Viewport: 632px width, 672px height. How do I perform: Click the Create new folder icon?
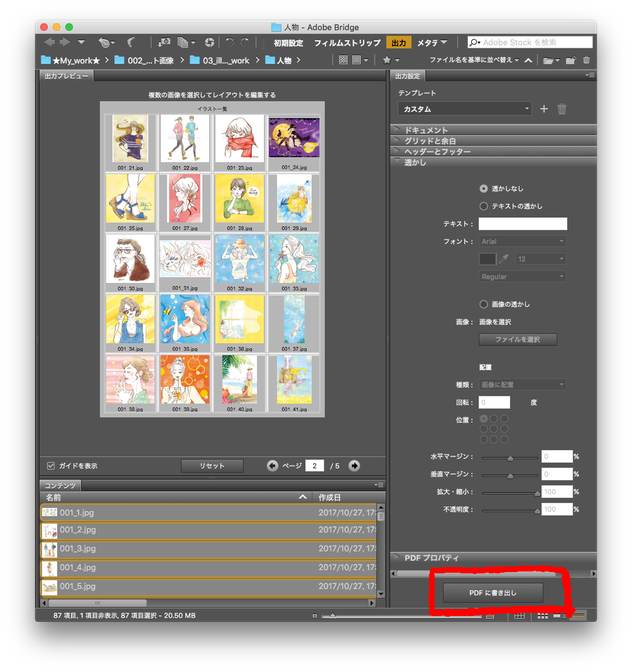click(x=570, y=60)
